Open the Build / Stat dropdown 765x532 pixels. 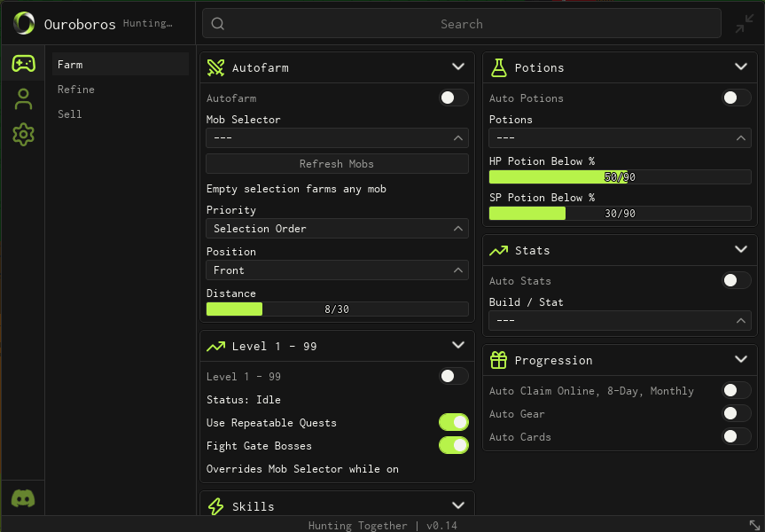[x=621, y=321]
